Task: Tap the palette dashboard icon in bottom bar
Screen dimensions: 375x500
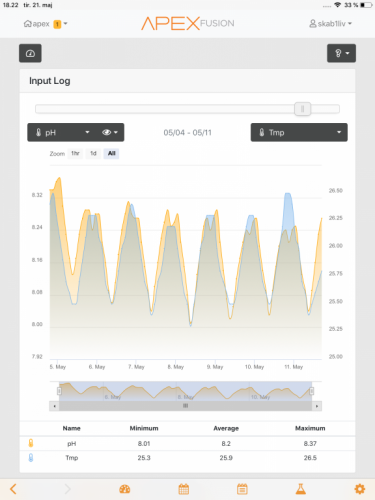Action: pyautogui.click(x=125, y=489)
